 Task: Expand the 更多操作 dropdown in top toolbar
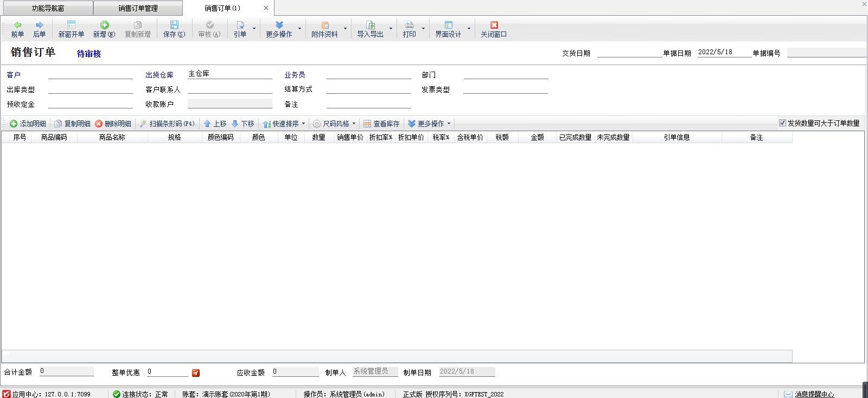click(x=299, y=29)
